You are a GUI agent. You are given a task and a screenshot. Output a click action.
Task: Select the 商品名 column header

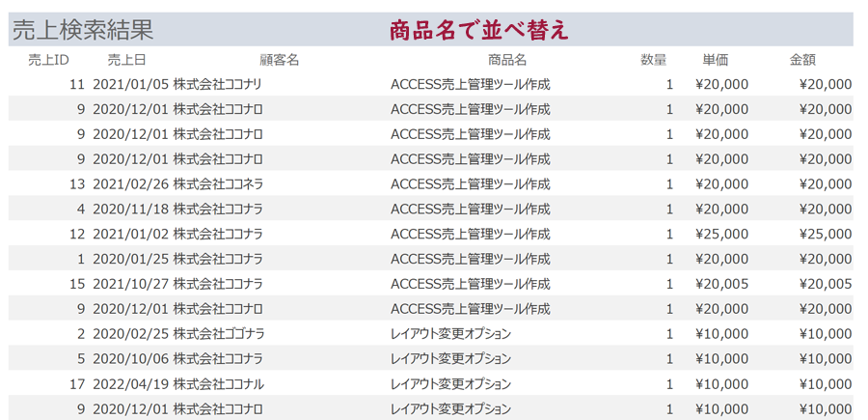click(x=507, y=60)
